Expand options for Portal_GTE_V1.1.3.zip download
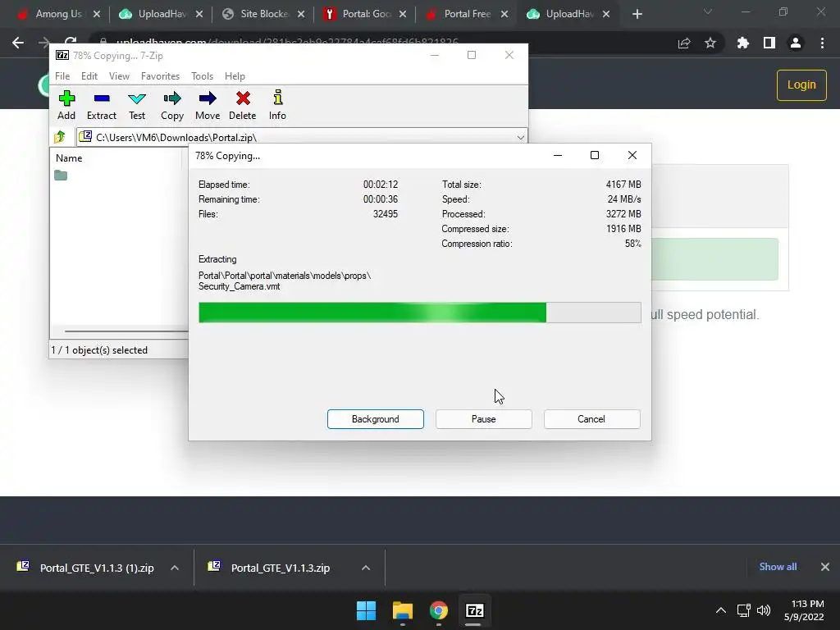The height and width of the screenshot is (630, 840). tap(366, 568)
